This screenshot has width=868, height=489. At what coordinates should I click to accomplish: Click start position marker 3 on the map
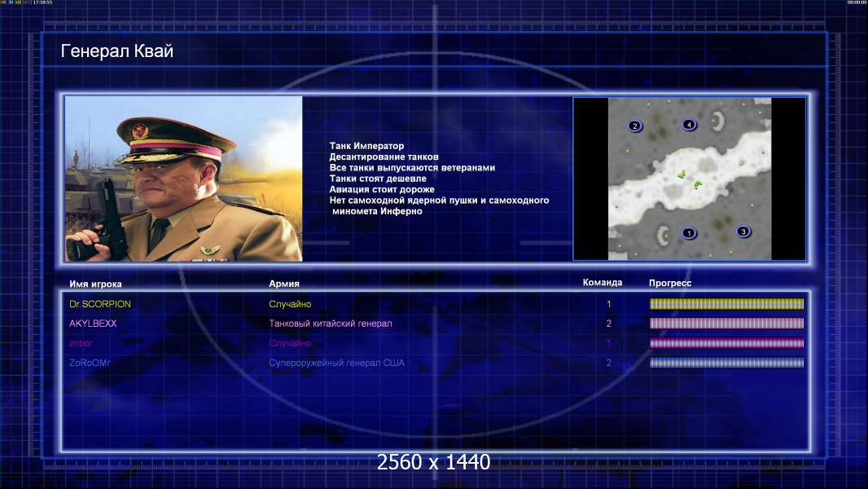pyautogui.click(x=743, y=231)
